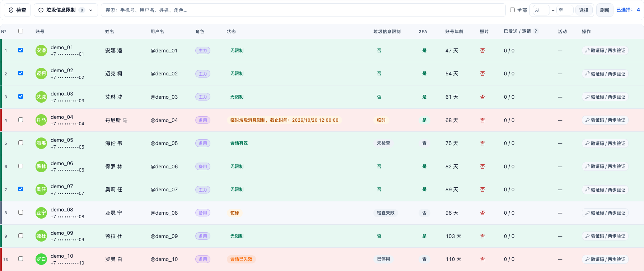Screen dimensions: 644x271
Task: Open the 垃圾信息限制 filter dropdown
Action: tap(66, 10)
